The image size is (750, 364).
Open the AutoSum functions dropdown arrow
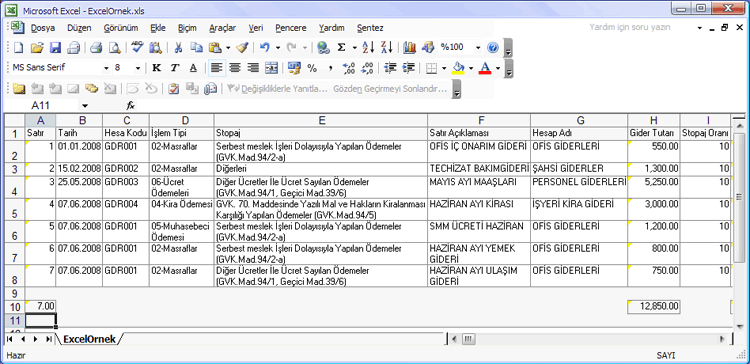coord(354,47)
